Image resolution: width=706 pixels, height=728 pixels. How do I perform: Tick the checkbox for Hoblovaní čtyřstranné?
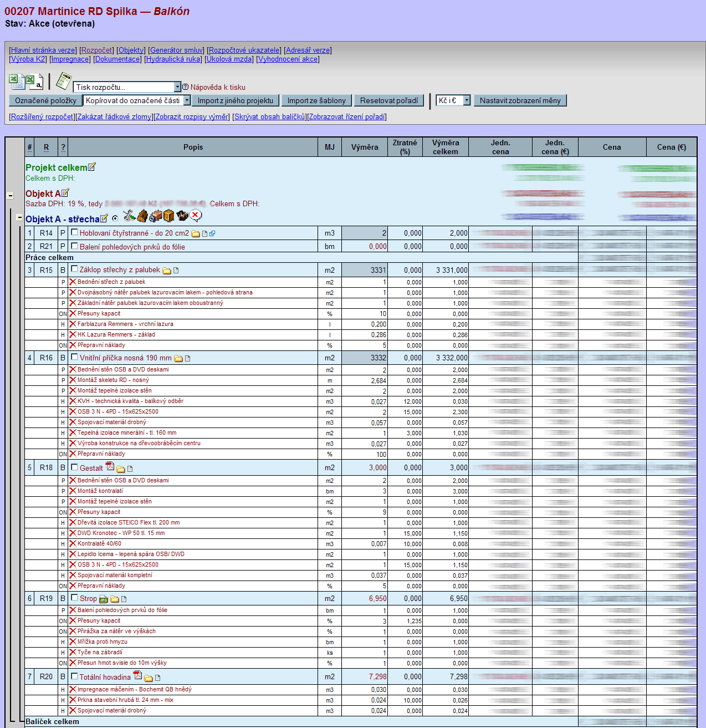point(74,232)
